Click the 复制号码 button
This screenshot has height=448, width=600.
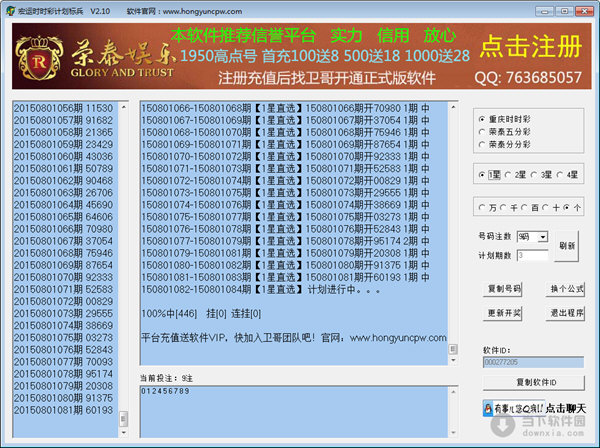point(504,289)
